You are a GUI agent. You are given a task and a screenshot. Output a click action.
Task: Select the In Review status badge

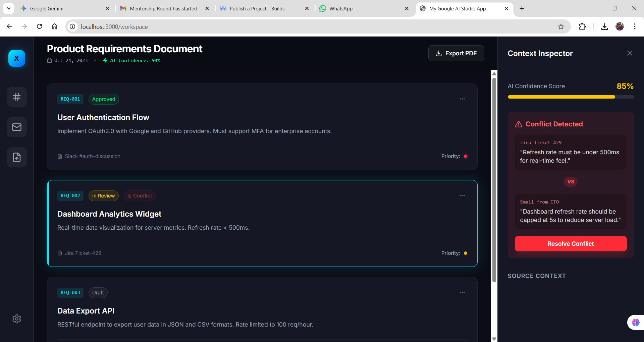[103, 196]
